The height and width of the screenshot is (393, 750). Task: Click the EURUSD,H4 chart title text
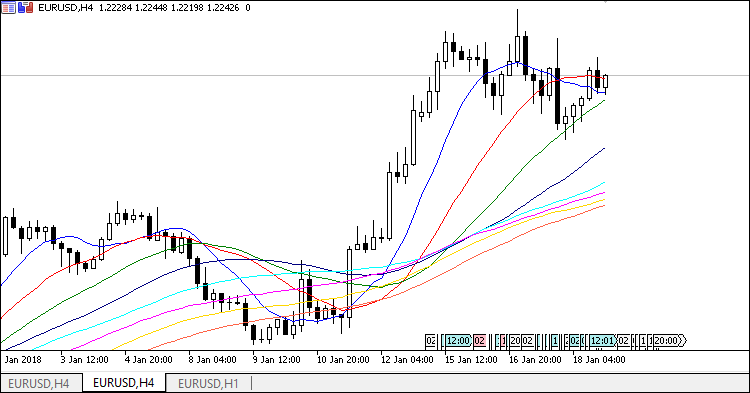click(x=66, y=8)
